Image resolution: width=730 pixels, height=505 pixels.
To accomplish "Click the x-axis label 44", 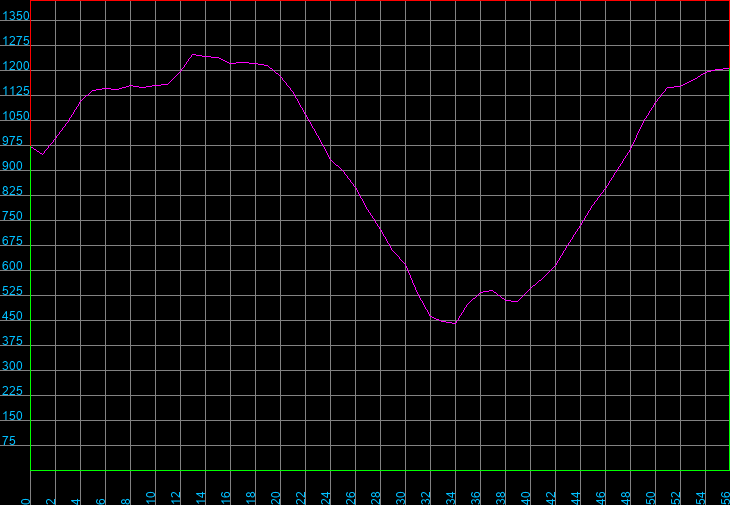I will (x=575, y=498).
